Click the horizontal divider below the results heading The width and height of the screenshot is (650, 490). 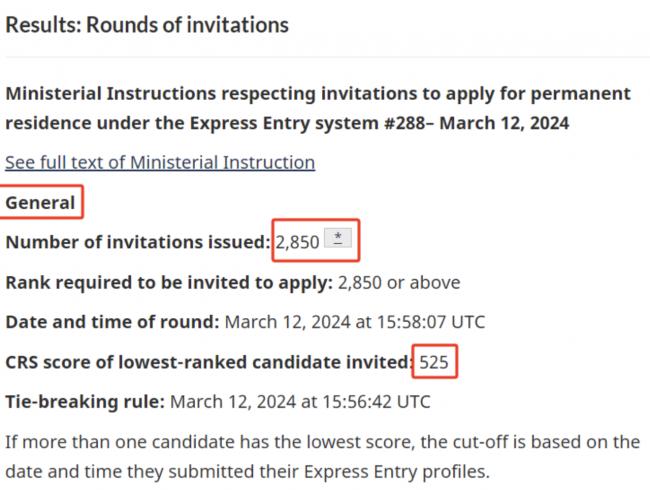(x=325, y=56)
